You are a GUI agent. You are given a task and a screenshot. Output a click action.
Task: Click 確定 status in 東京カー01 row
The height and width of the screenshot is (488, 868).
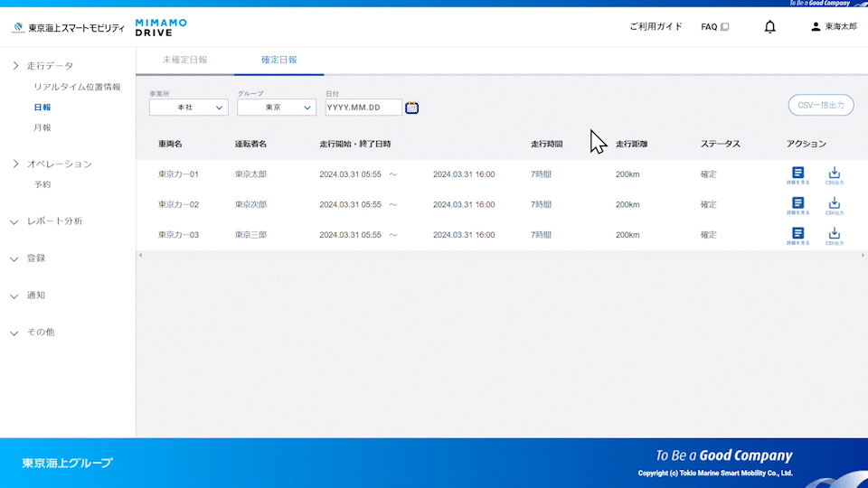coord(709,174)
